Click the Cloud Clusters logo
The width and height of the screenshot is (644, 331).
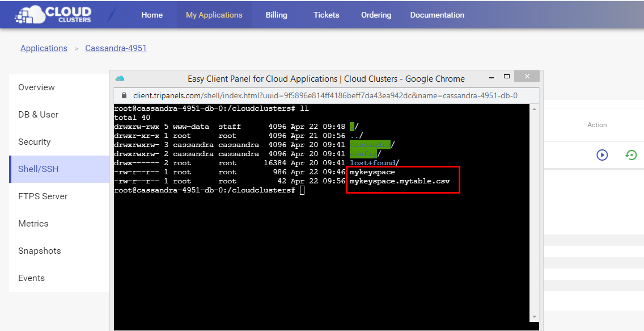pyautogui.click(x=53, y=14)
